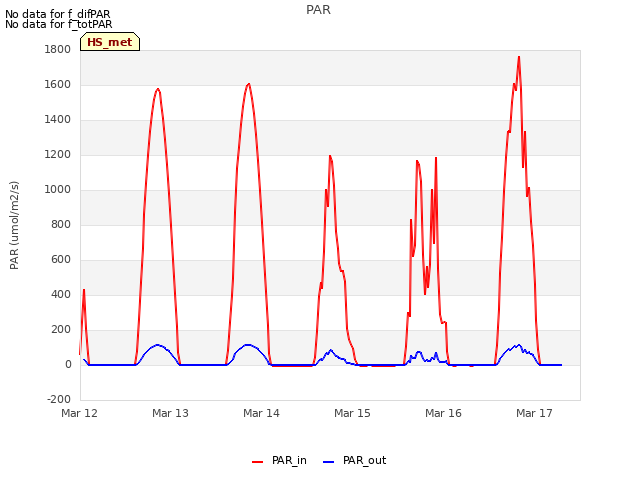Click the Mar 14 x-axis tick label
The width and height of the screenshot is (640, 480).
262,413
